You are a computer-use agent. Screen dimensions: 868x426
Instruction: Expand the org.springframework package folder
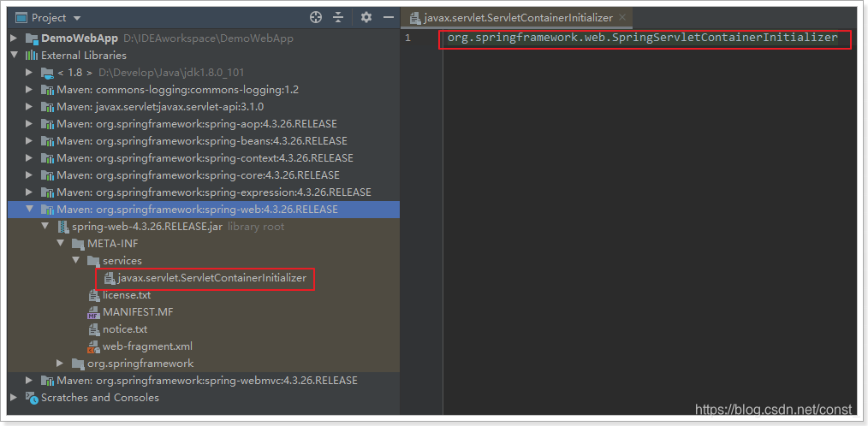coord(60,364)
